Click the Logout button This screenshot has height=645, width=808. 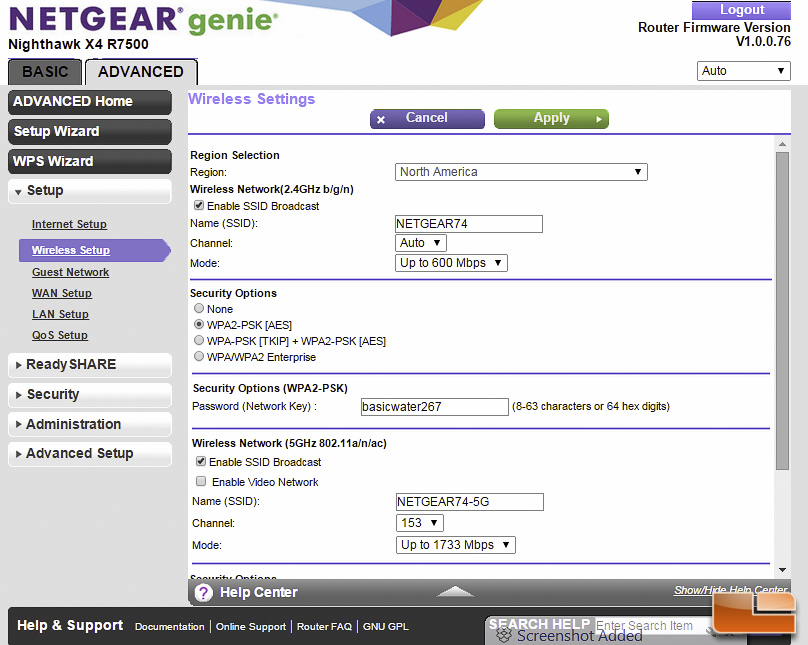pos(742,10)
